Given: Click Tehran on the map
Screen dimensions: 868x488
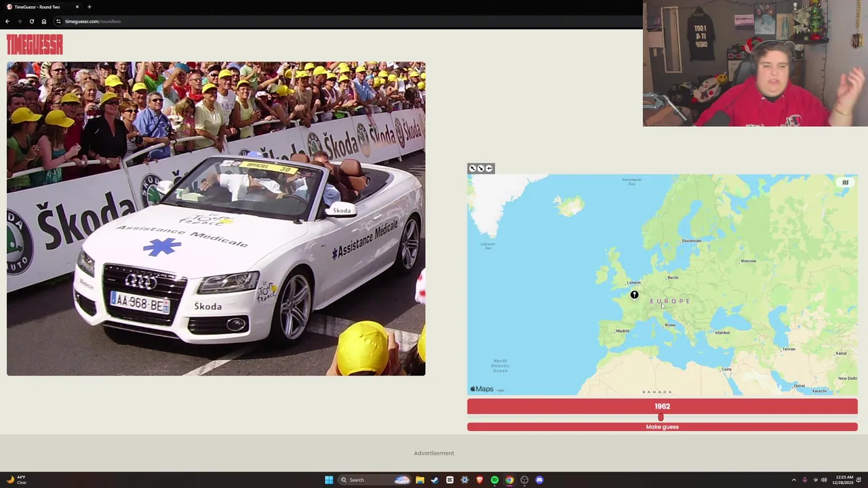Looking at the screenshot, I should click(788, 349).
